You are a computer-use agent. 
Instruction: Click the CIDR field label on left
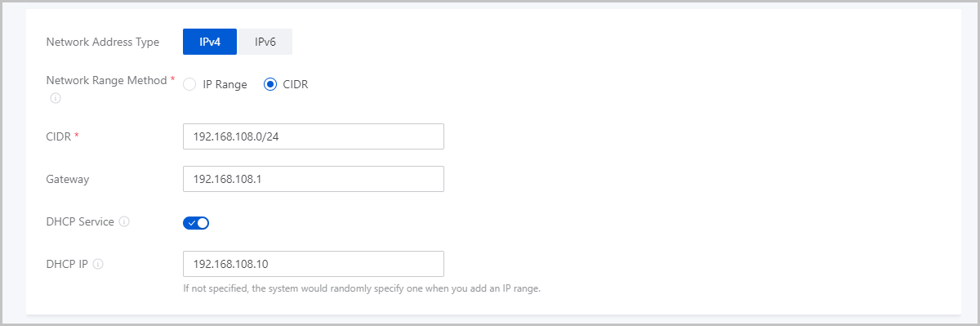(x=59, y=136)
